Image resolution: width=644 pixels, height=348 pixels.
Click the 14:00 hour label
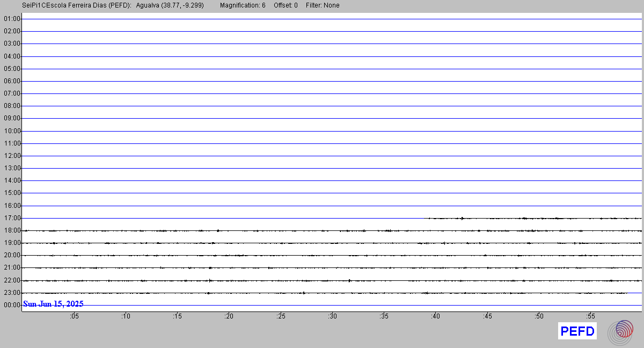[12, 180]
